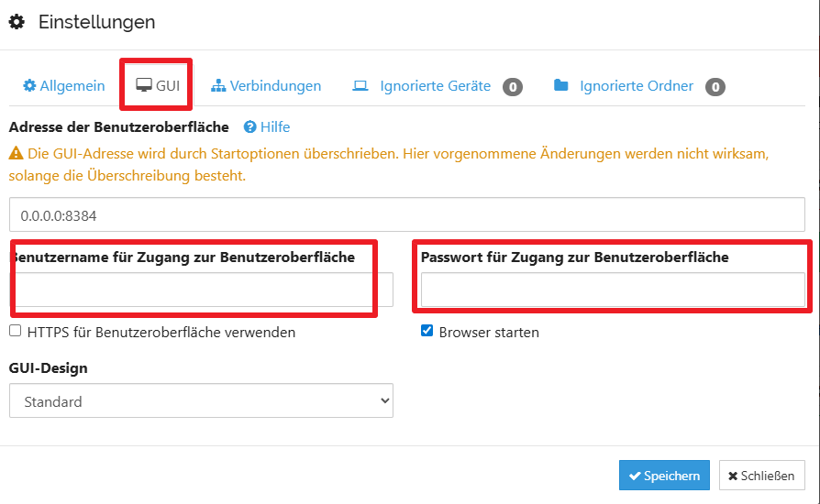The width and height of the screenshot is (820, 504).
Task: Click the Allgemein tab gear icon
Action: pyautogui.click(x=29, y=86)
